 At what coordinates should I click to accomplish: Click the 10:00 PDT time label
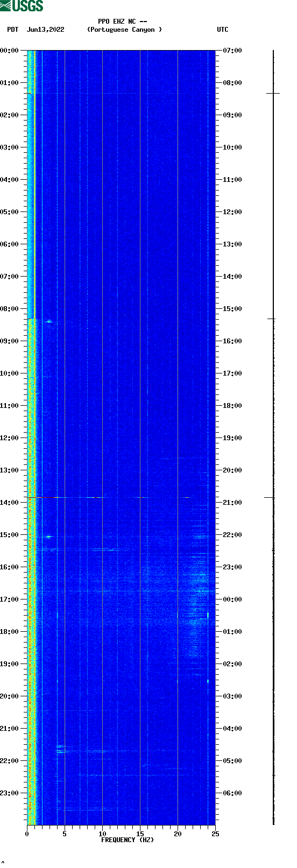coord(9,373)
